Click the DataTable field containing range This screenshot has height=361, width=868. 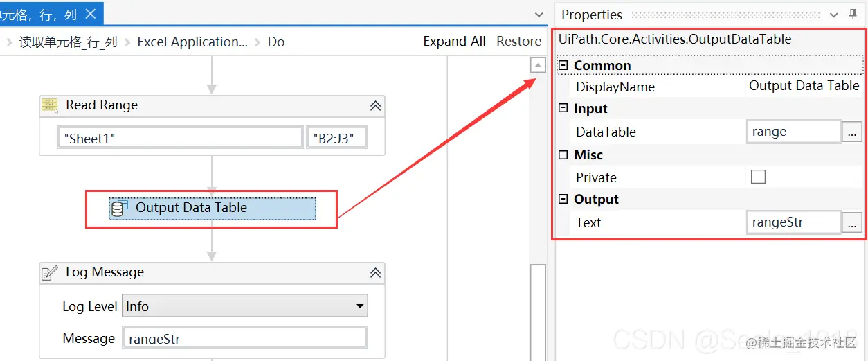click(x=793, y=132)
